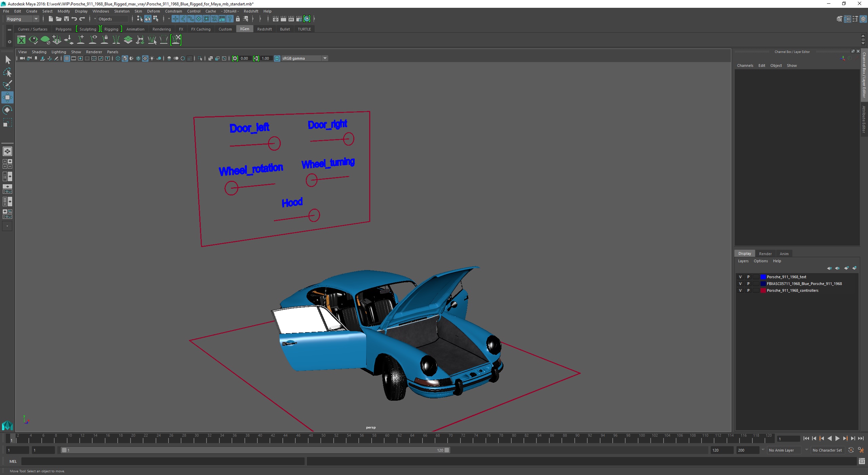Toggle visibility of Porsche_911_1968_controllers layer
868x475 pixels.
coord(740,290)
